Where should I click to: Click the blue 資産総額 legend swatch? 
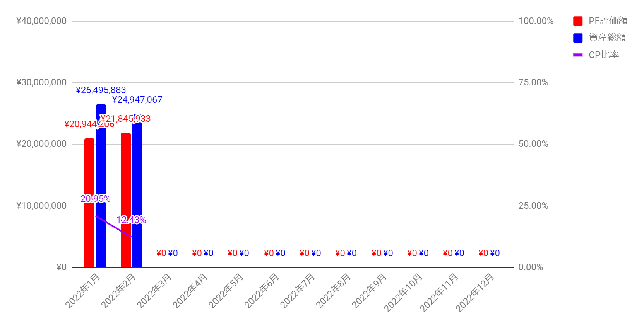pos(578,38)
